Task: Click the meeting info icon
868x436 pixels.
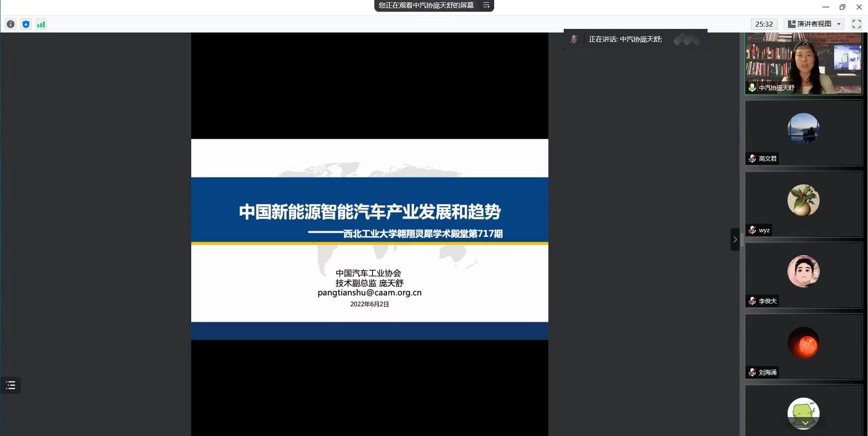Action: coord(10,24)
